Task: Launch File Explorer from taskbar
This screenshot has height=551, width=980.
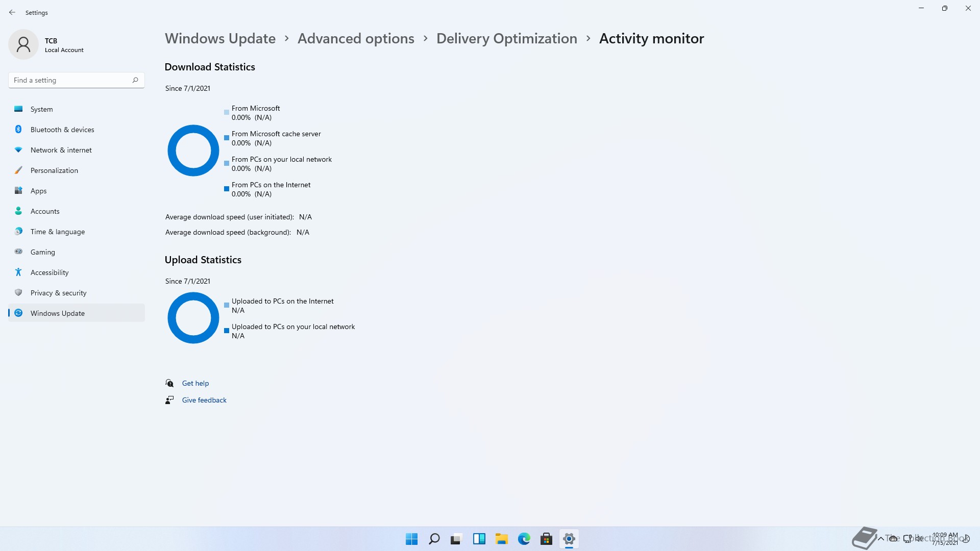Action: point(501,539)
